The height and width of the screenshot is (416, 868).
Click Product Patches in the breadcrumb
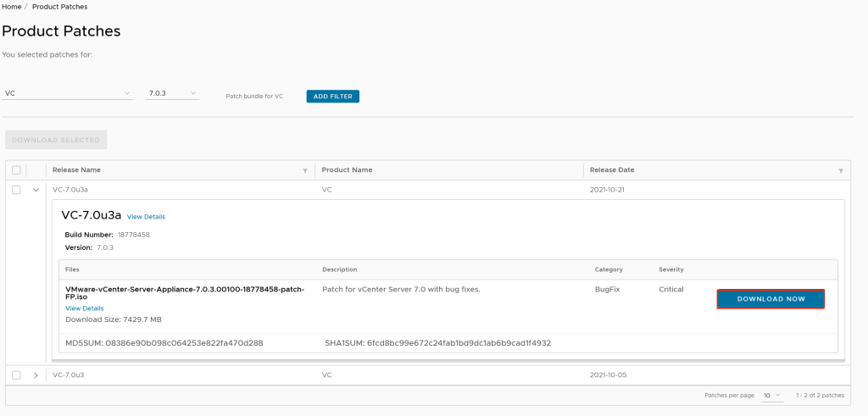pyautogui.click(x=59, y=7)
